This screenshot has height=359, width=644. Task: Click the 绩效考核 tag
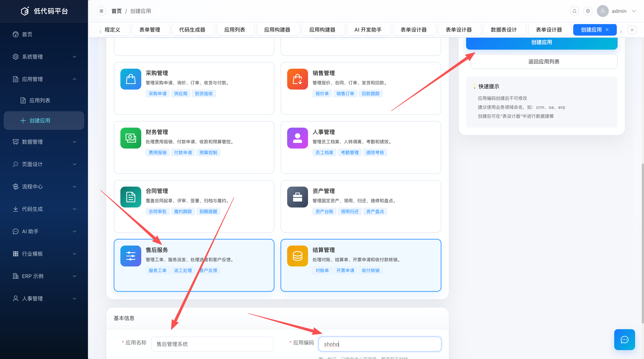(375, 152)
